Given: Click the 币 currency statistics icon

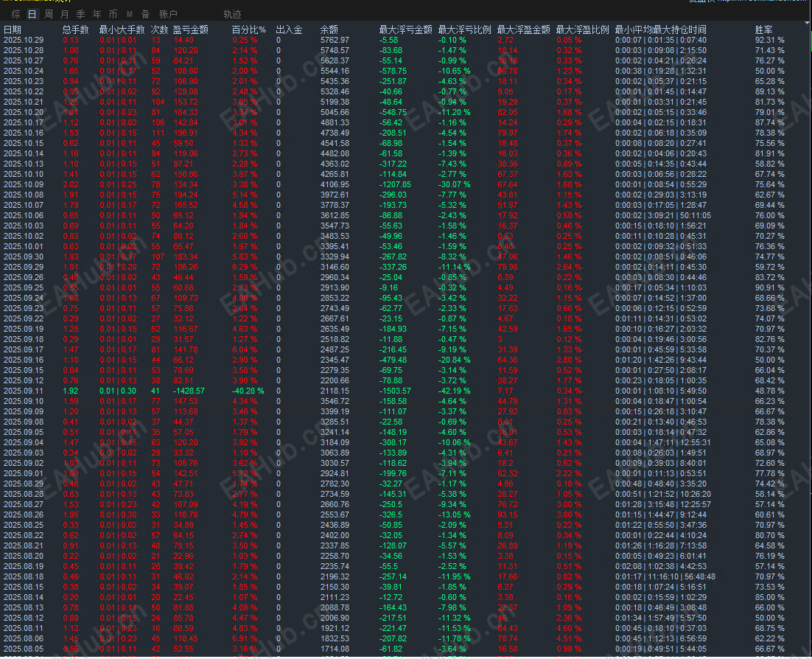Looking at the screenshot, I should tap(114, 13).
